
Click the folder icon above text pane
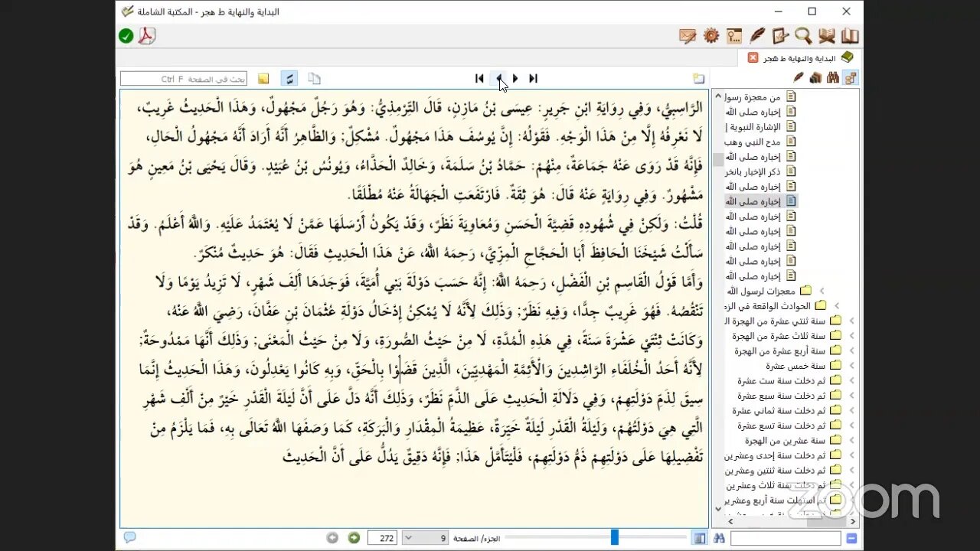click(x=699, y=78)
